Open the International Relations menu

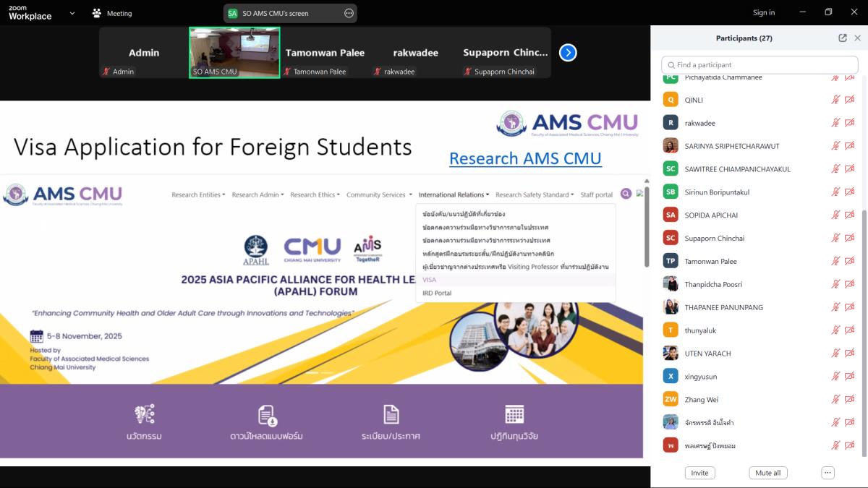[x=454, y=194]
